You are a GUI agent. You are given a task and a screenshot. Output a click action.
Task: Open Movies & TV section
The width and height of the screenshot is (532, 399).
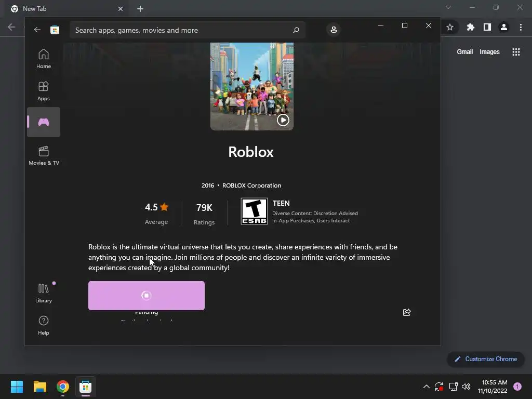tap(44, 155)
